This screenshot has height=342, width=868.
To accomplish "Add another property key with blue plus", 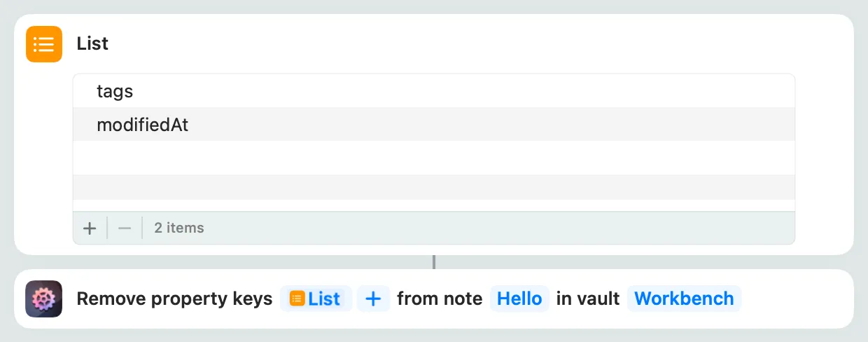I will coord(373,299).
